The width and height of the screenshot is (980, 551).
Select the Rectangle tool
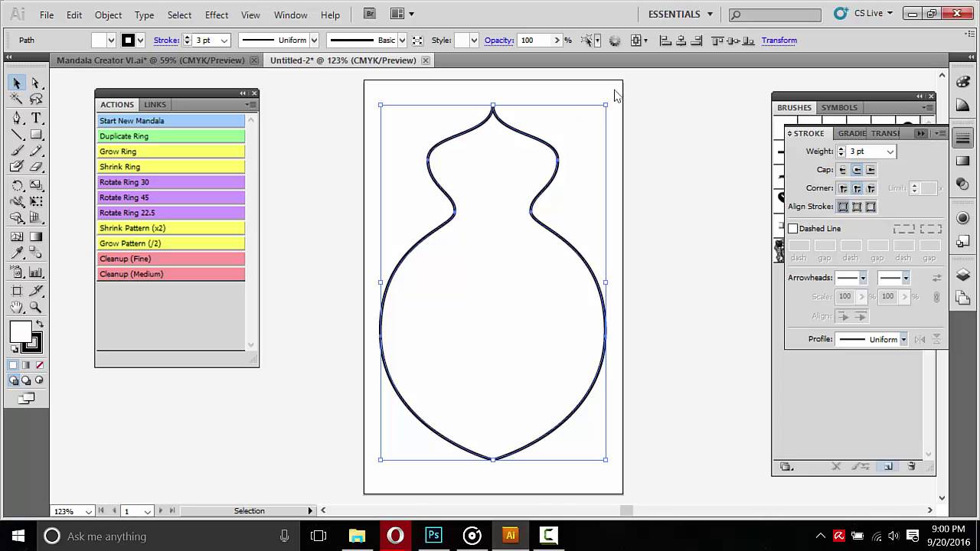[x=36, y=135]
